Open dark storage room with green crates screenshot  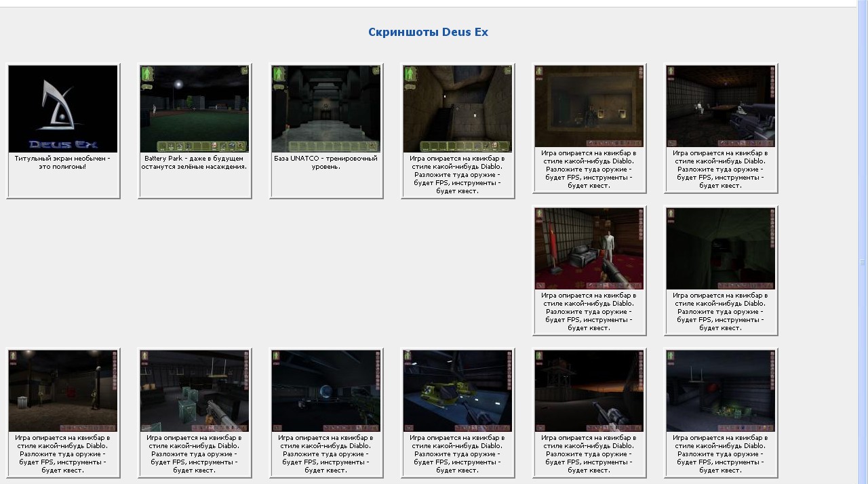click(721, 391)
